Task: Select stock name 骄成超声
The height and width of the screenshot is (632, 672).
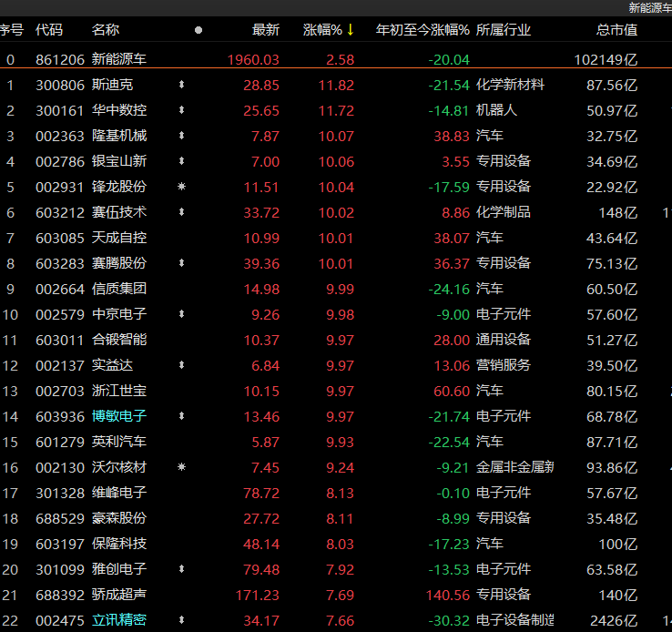Action: pyautogui.click(x=119, y=595)
